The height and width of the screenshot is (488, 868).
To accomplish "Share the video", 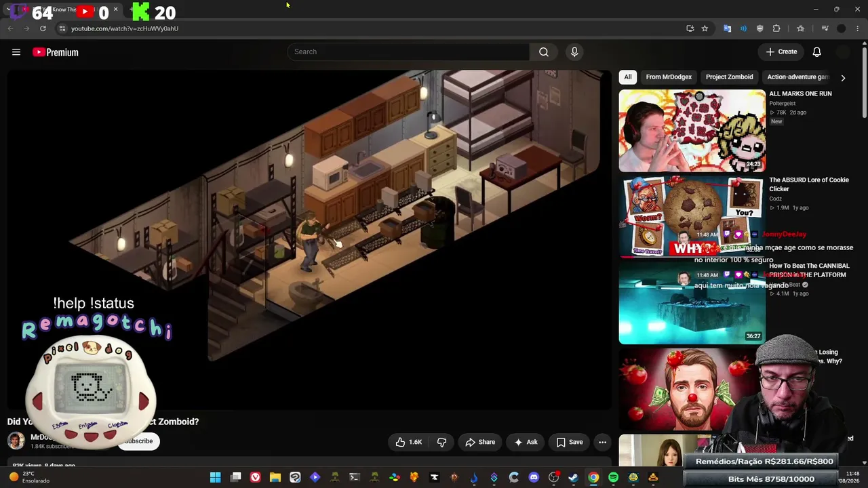I will (x=480, y=442).
